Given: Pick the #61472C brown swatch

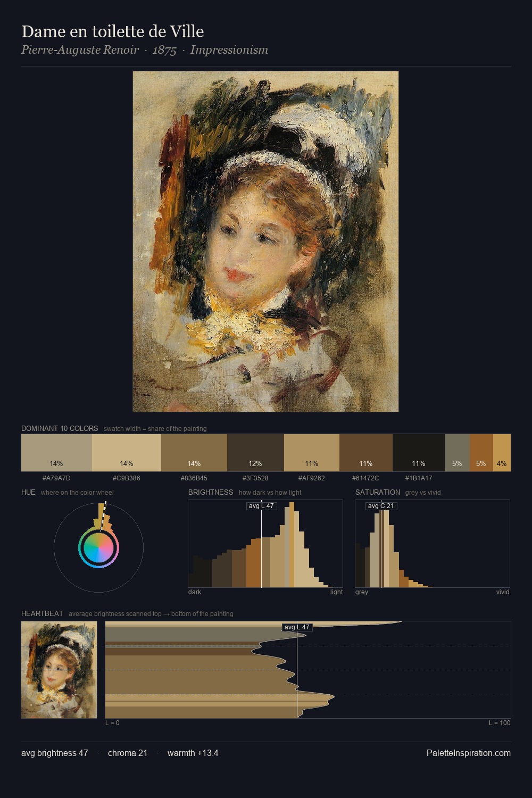Looking at the screenshot, I should click(366, 453).
